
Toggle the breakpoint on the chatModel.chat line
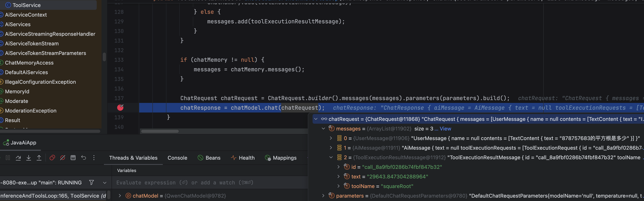tap(120, 107)
